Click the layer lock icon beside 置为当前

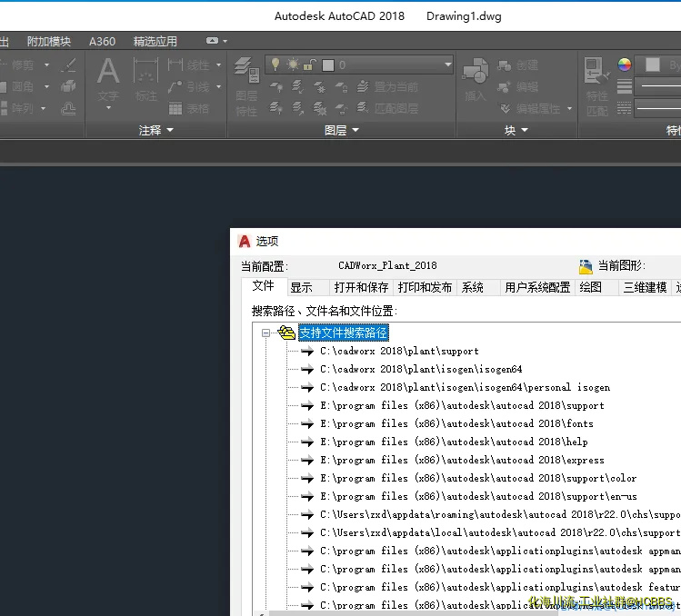[341, 87]
